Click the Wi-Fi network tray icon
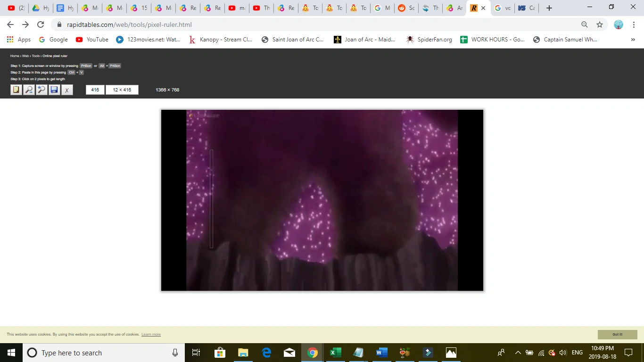This screenshot has height=362, width=644. 541,353
